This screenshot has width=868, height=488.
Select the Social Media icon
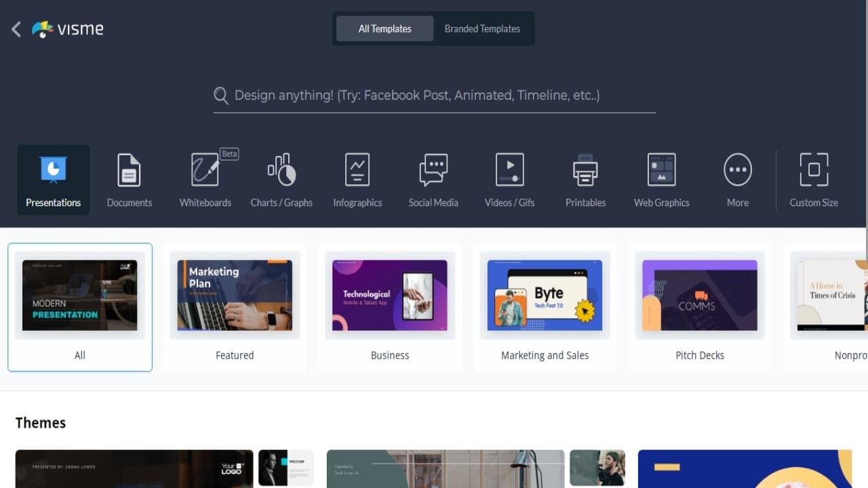click(433, 169)
